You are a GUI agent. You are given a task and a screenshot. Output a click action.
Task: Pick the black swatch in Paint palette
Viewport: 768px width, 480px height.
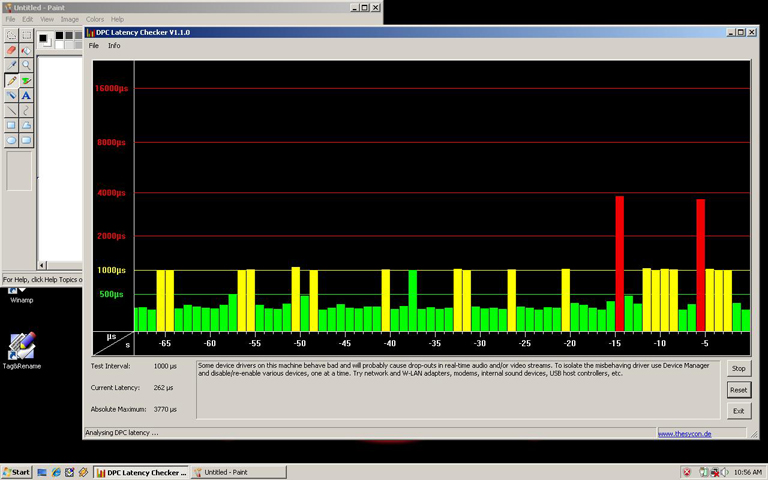click(x=60, y=35)
